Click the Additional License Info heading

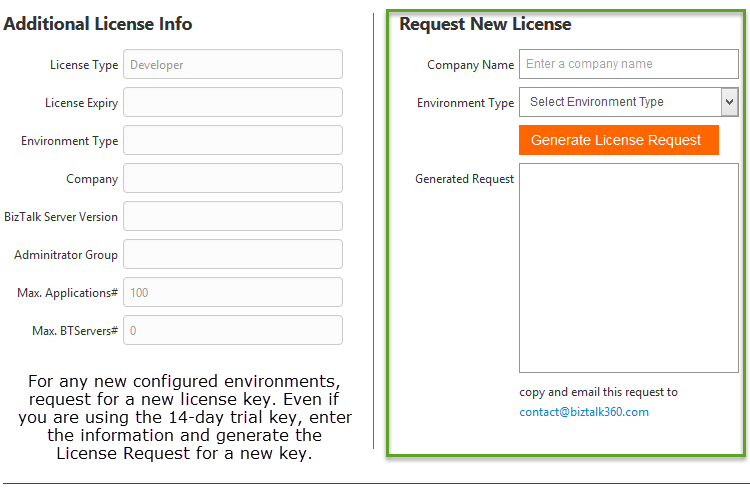[x=98, y=24]
